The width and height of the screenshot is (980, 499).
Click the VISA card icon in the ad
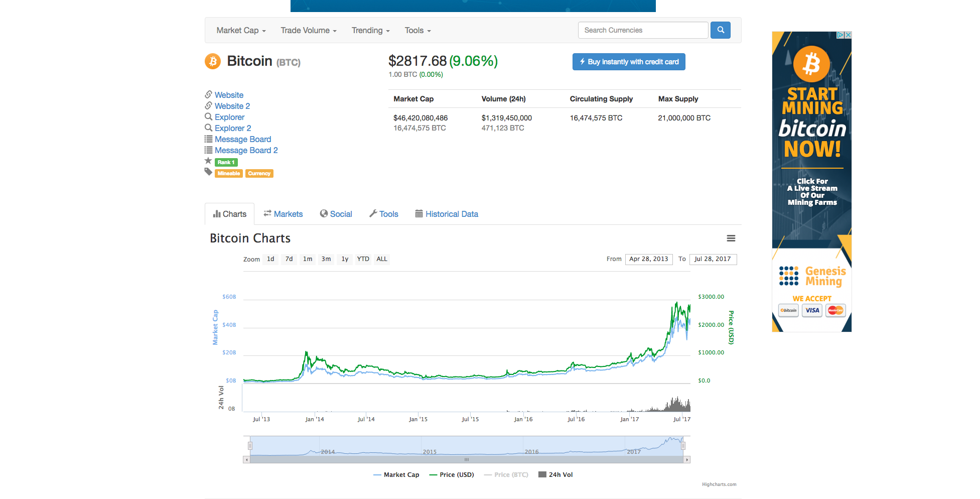812,310
